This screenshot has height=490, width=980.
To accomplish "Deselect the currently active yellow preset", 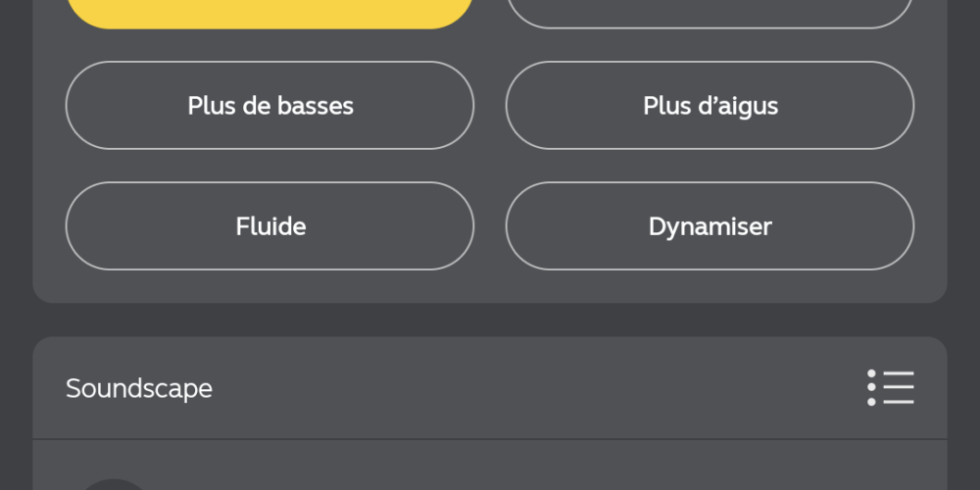I will [x=270, y=14].
